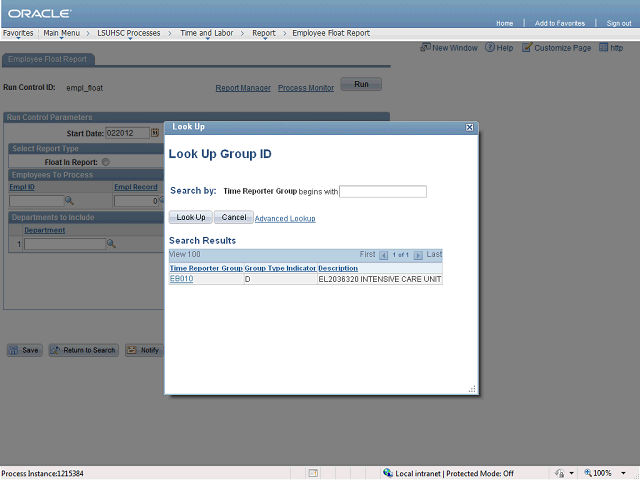Click the status bar compatibility icon
The height and width of the screenshot is (480, 640).
pyautogui.click(x=313, y=473)
